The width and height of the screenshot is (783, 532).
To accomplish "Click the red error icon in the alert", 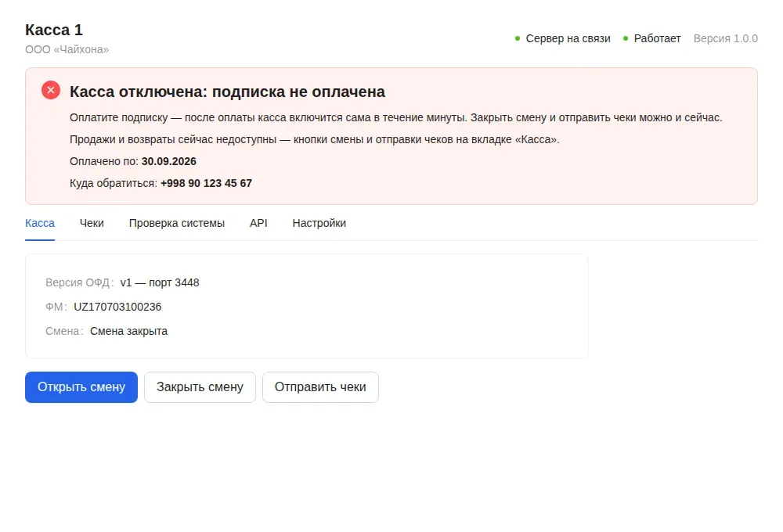I will (50, 90).
